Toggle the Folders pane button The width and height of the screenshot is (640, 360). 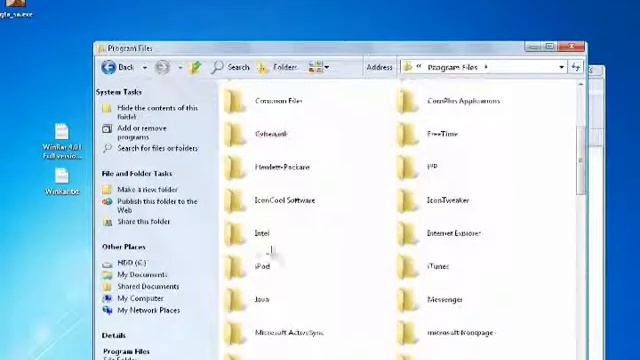[277, 67]
